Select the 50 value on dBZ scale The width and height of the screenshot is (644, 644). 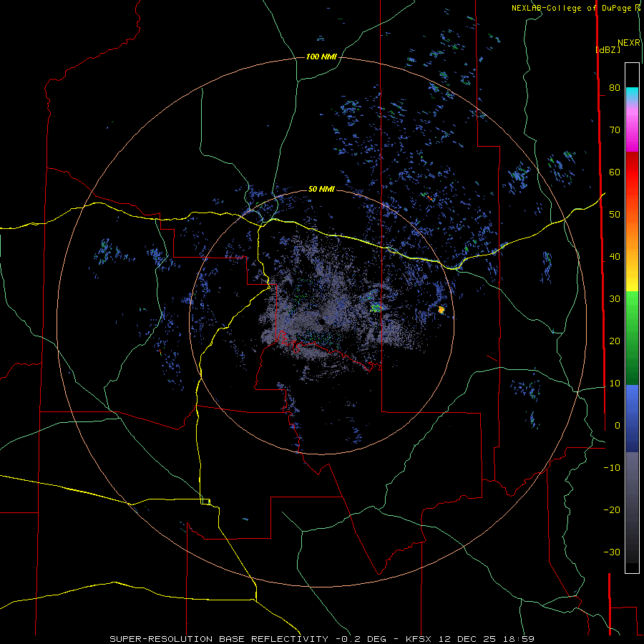click(615, 215)
